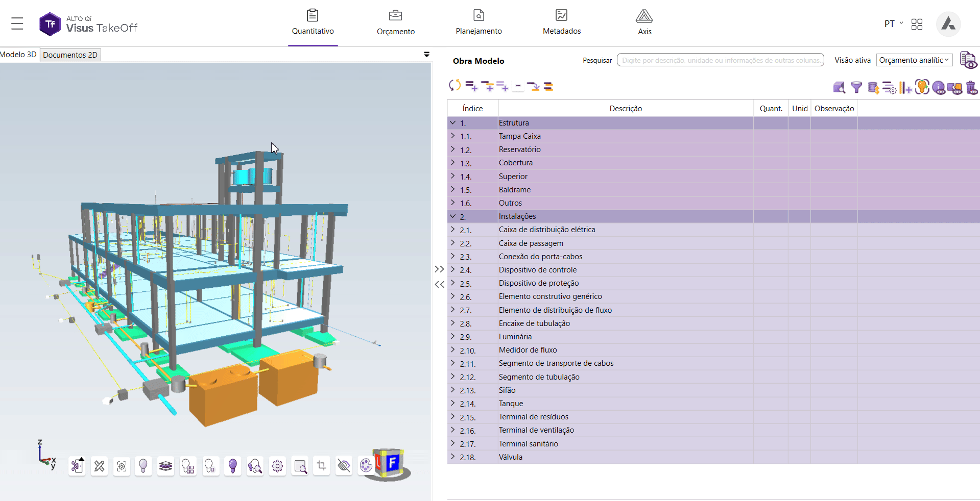Screen dimensions: 980x501
Task: Toggle the purple light bulb highlight icon
Action: point(233,466)
